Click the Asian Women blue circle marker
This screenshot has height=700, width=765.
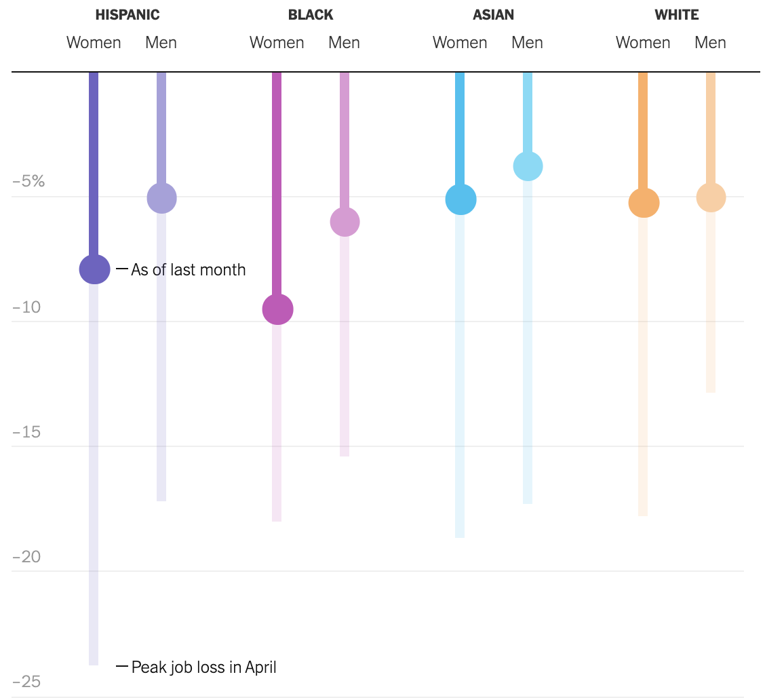pos(460,199)
